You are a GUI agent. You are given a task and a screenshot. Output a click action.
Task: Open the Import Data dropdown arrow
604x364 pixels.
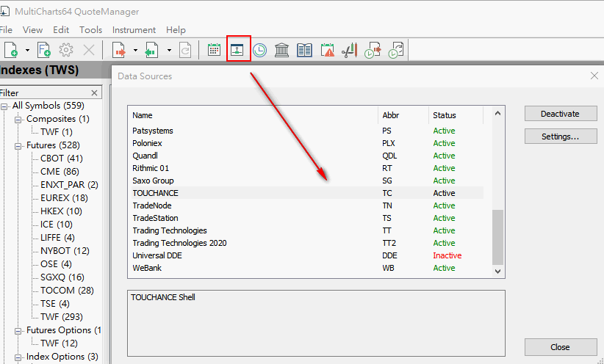click(135, 50)
